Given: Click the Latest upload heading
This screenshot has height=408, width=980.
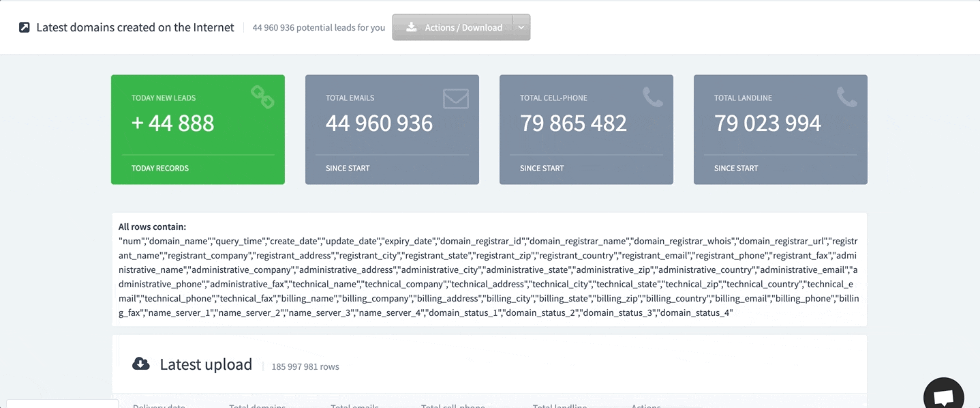Looking at the screenshot, I should click(x=205, y=364).
